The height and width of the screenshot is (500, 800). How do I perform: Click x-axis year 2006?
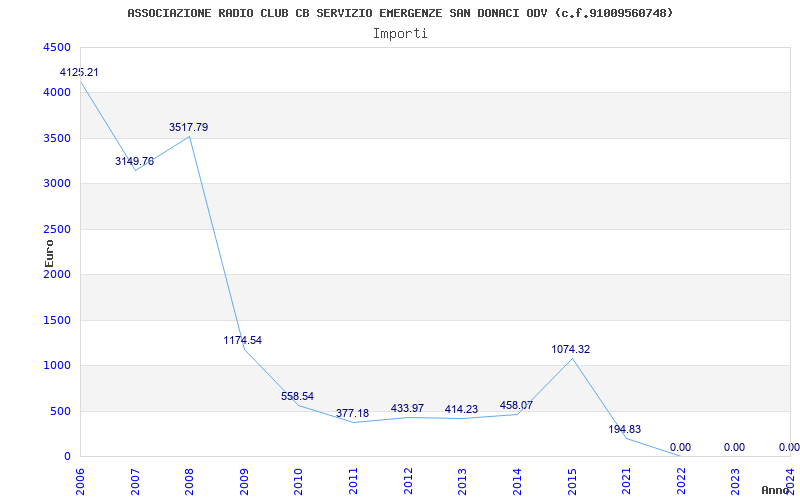[80, 481]
